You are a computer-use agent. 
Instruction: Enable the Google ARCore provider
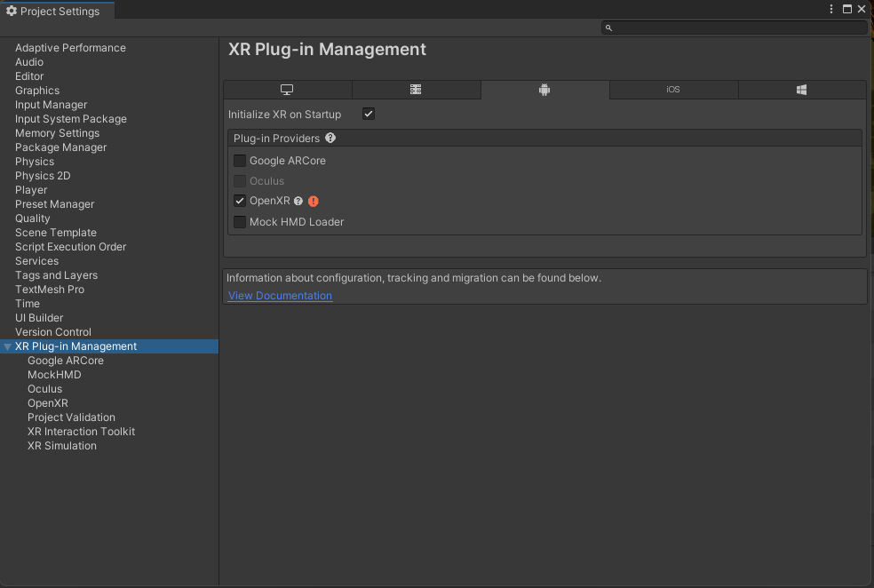239,160
